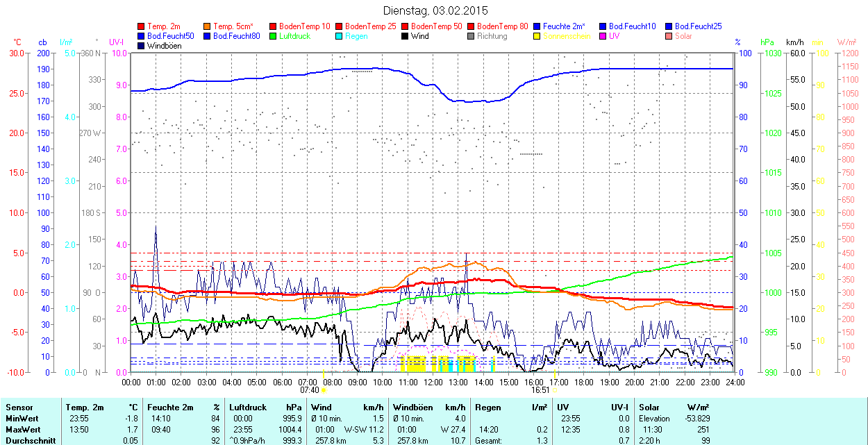Select the 12:00 tick on the time axis
The width and height of the screenshot is (868, 445).
(433, 382)
